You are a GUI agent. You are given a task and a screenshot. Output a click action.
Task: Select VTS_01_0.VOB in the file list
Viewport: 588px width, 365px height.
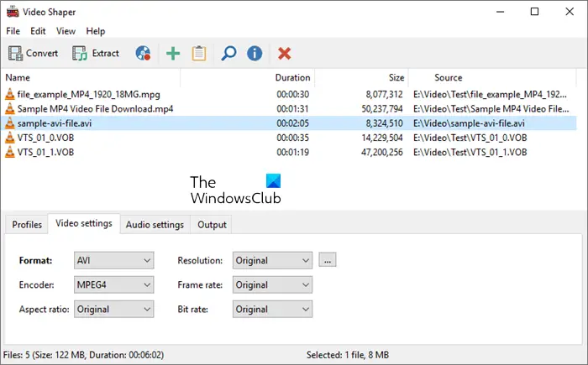pyautogui.click(x=289, y=138)
